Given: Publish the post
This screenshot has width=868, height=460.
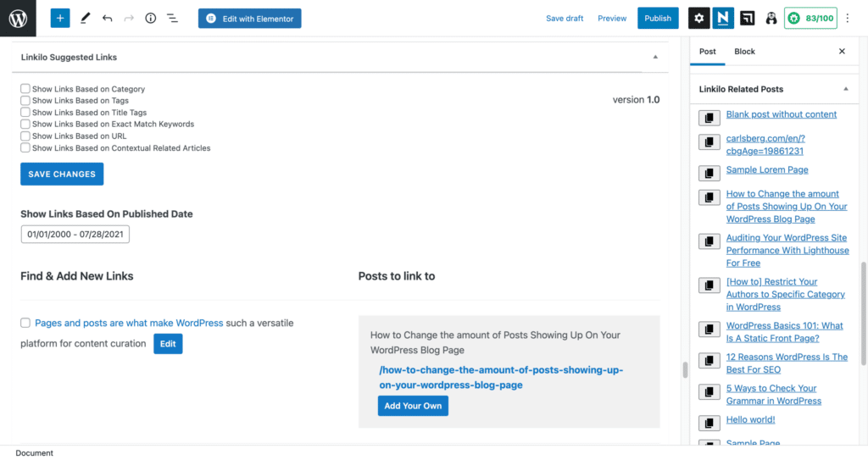Looking at the screenshot, I should [658, 19].
